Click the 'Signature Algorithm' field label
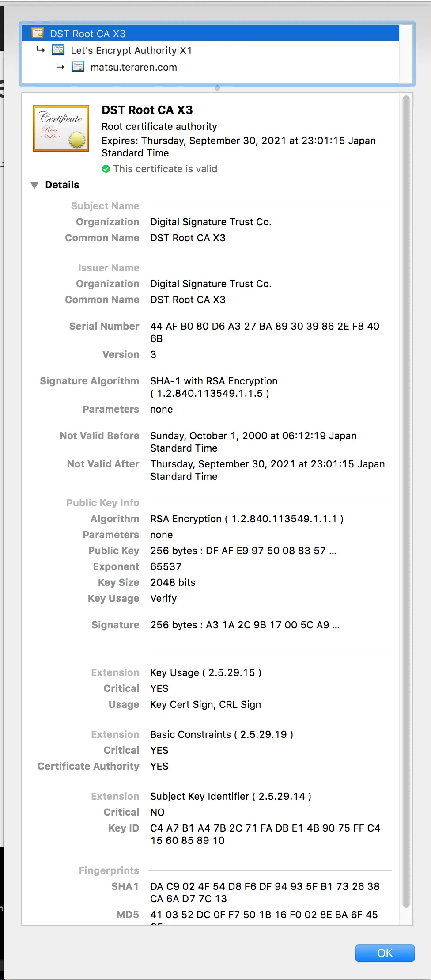 pyautogui.click(x=90, y=381)
